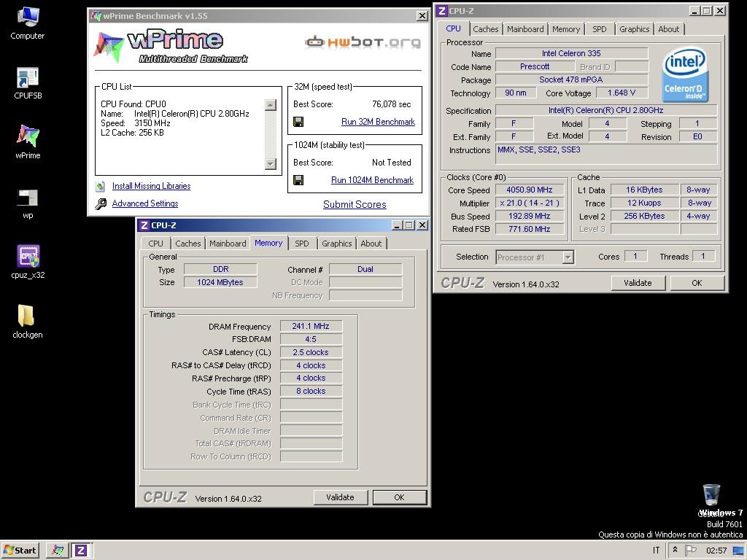Click the memory Size value 1024 MBytes
The width and height of the screenshot is (747, 560).
(220, 282)
